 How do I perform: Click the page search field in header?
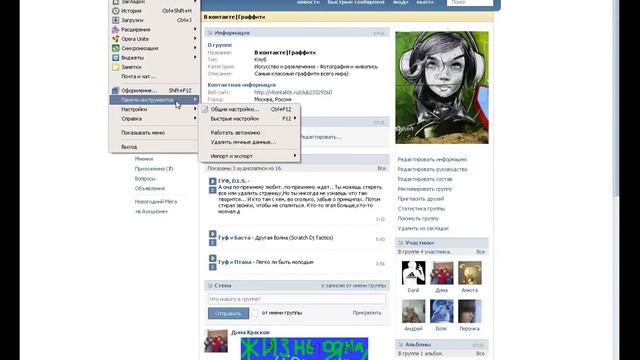470,2
